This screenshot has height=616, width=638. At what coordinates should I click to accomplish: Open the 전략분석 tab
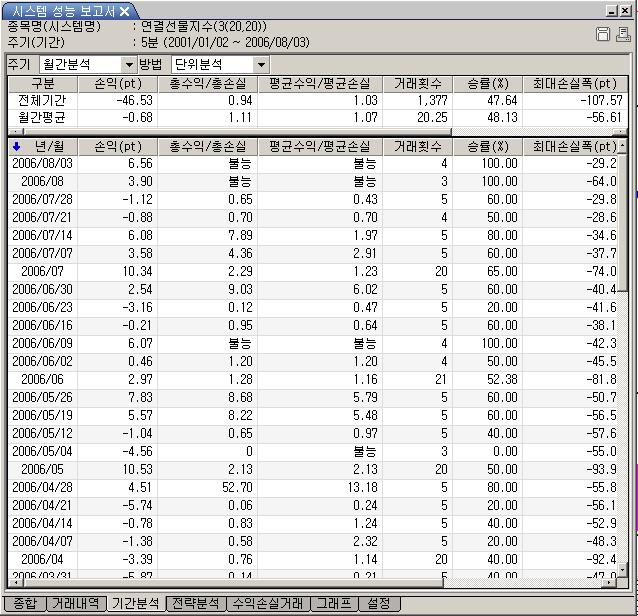(194, 604)
